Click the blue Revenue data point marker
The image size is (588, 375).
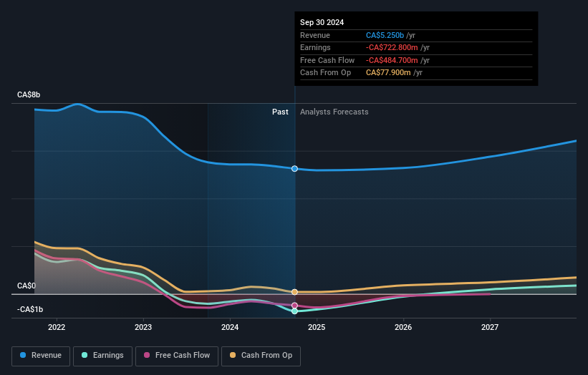click(295, 169)
